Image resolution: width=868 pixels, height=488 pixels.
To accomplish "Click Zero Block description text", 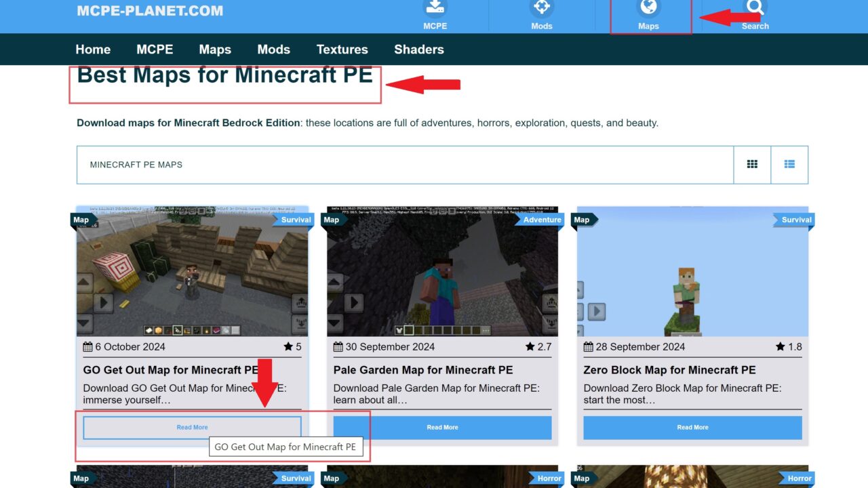I will pos(682,394).
